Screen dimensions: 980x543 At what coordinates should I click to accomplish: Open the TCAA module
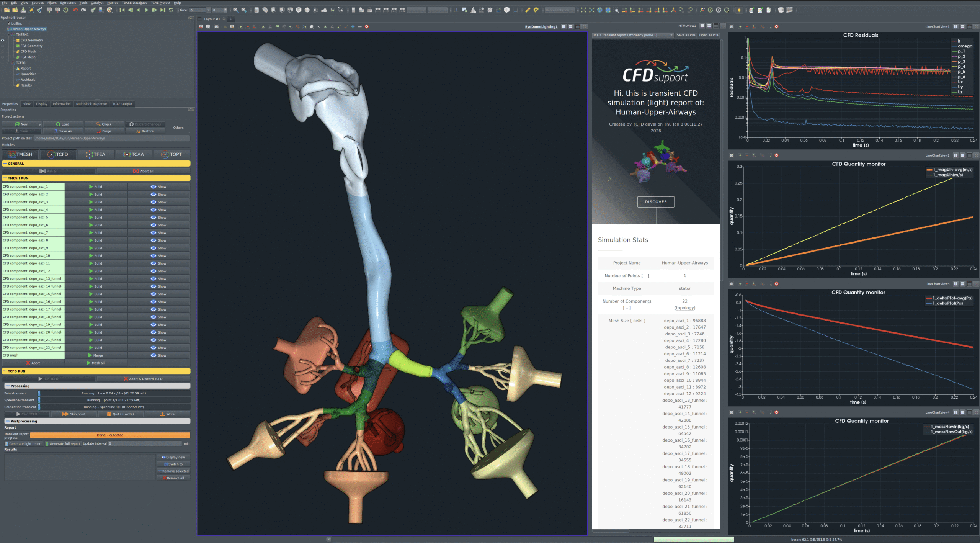click(133, 154)
